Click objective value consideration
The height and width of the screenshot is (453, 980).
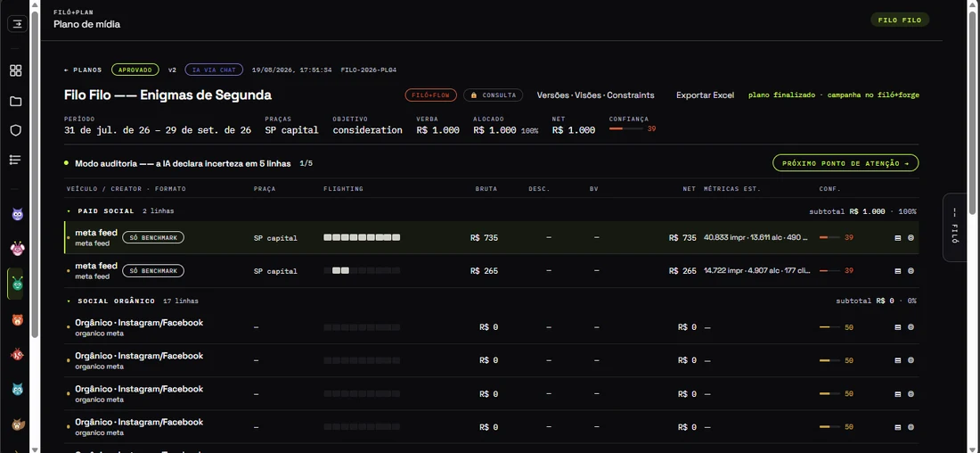pos(367,130)
